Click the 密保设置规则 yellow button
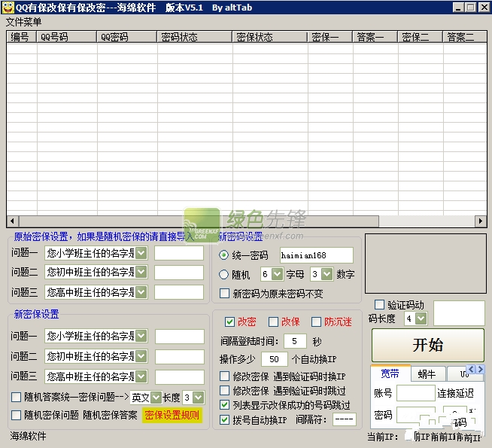The height and width of the screenshot is (448, 492). (172, 416)
